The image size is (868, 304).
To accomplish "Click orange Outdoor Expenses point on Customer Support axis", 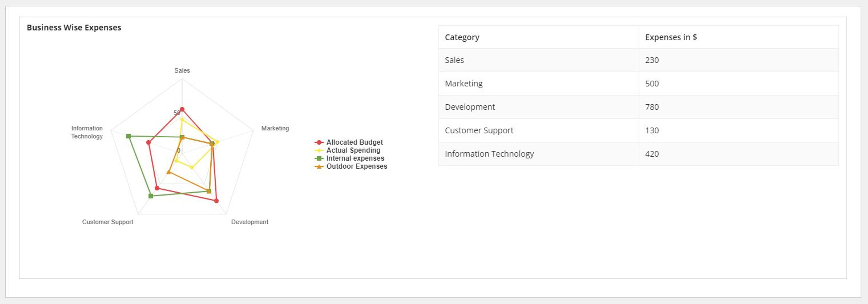I will click(x=169, y=172).
